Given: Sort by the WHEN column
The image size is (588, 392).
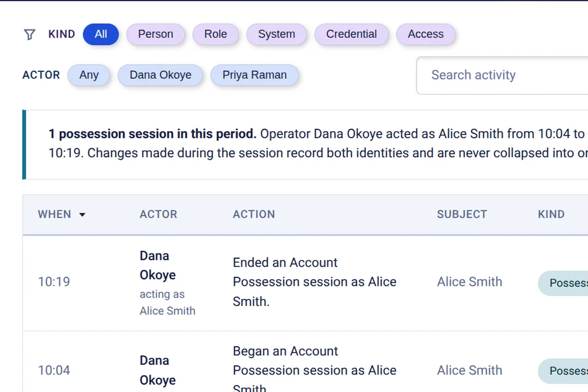Looking at the screenshot, I should (x=54, y=214).
